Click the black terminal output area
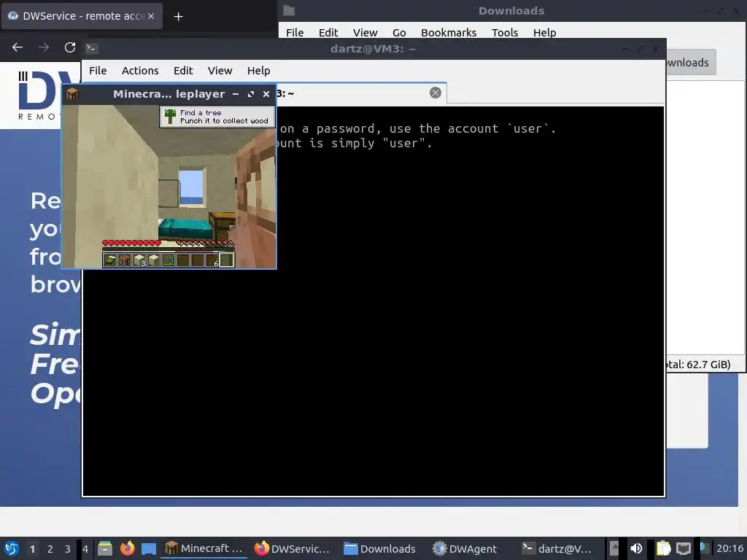This screenshot has height=560, width=747. (x=374, y=301)
